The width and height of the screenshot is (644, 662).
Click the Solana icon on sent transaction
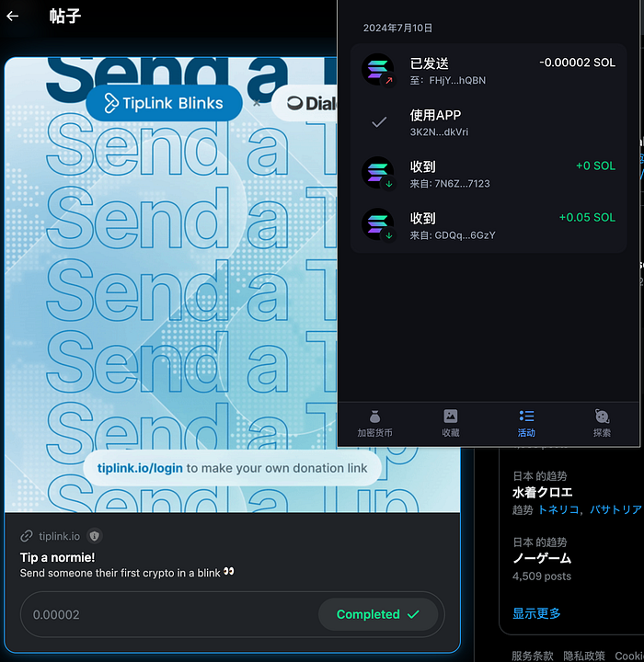(x=378, y=70)
